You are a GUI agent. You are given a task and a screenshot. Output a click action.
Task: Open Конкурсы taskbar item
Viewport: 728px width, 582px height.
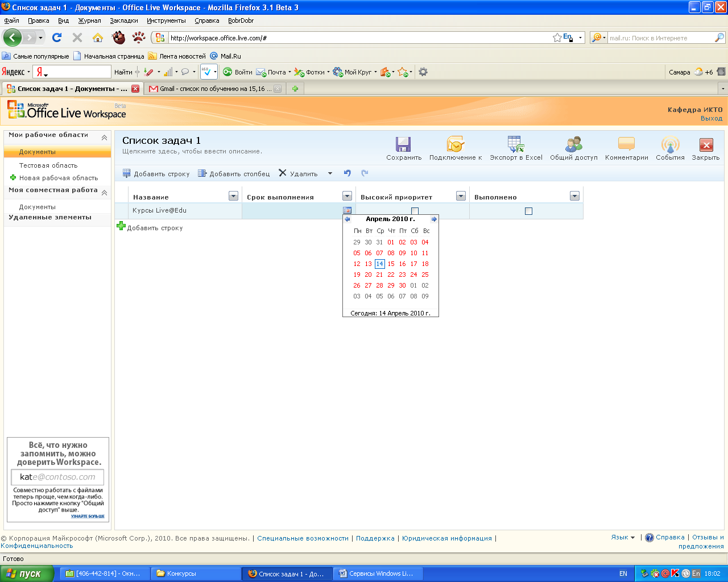click(x=196, y=573)
